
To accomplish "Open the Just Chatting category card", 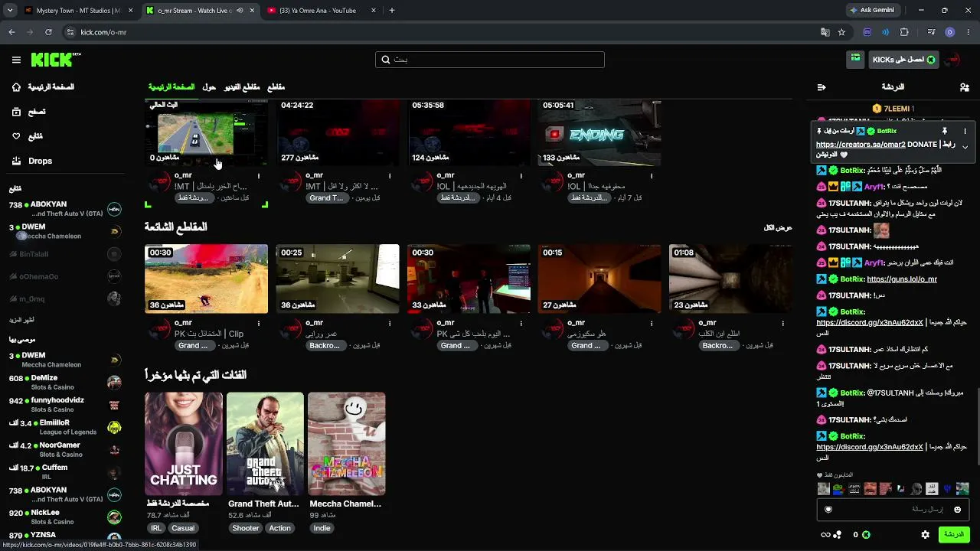I will (184, 444).
